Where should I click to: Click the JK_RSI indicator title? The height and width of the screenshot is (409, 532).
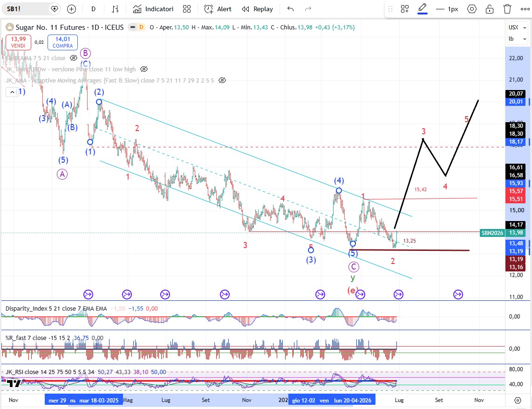point(50,372)
